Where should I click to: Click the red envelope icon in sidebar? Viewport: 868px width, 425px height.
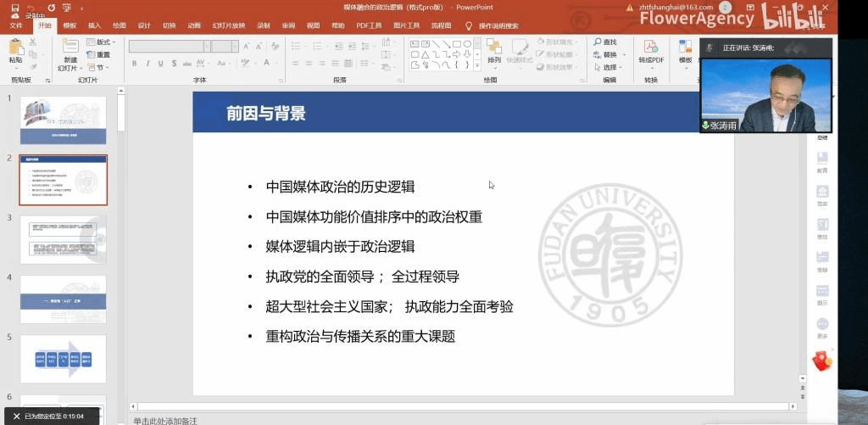coord(821,361)
